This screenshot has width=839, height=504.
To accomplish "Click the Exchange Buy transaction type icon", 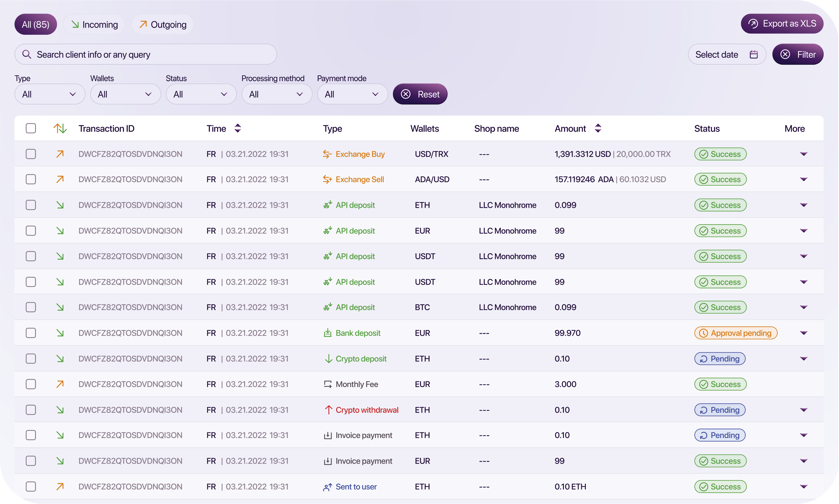I will click(327, 154).
